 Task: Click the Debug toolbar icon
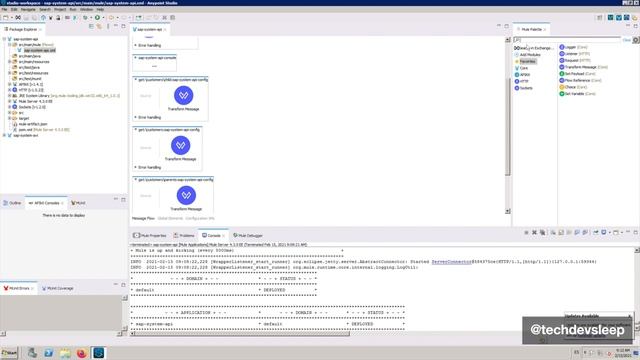coord(85,18)
